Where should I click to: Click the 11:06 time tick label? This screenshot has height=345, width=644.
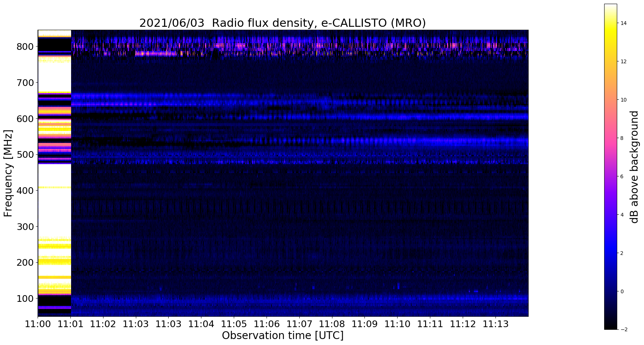click(x=267, y=324)
